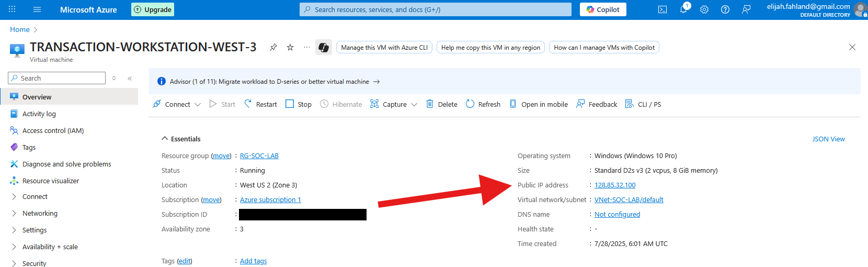This screenshot has width=868, height=267.
Task: Click Hibernate in the toolbar
Action: pyautogui.click(x=341, y=104)
